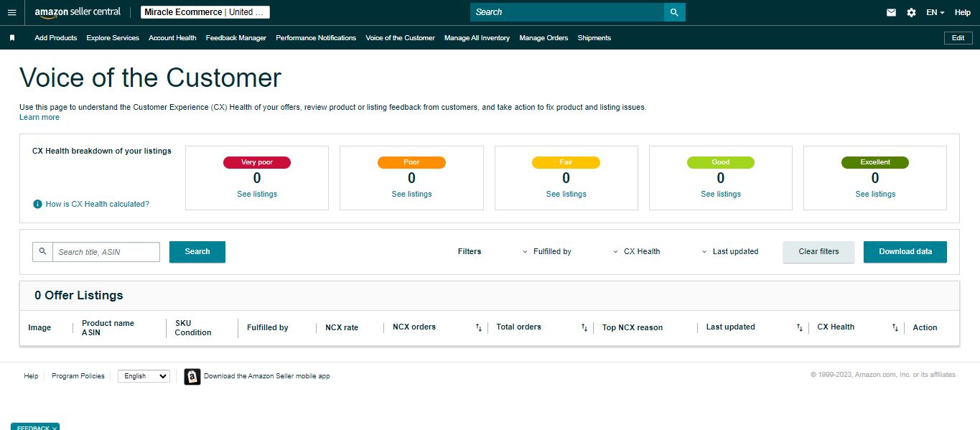Open Shipments nav item

click(x=594, y=38)
